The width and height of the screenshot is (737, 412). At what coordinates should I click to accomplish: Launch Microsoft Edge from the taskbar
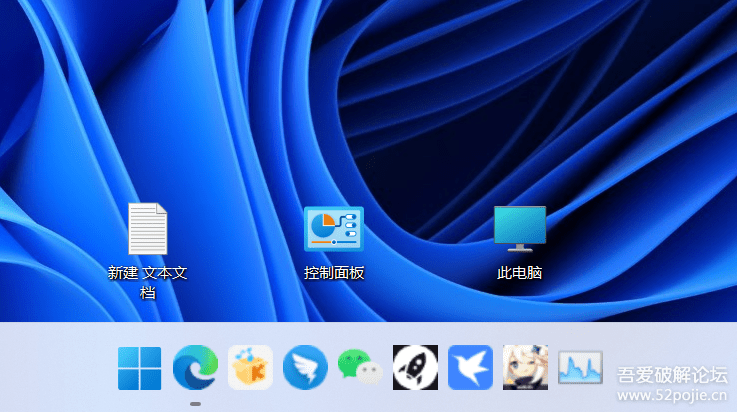click(195, 367)
